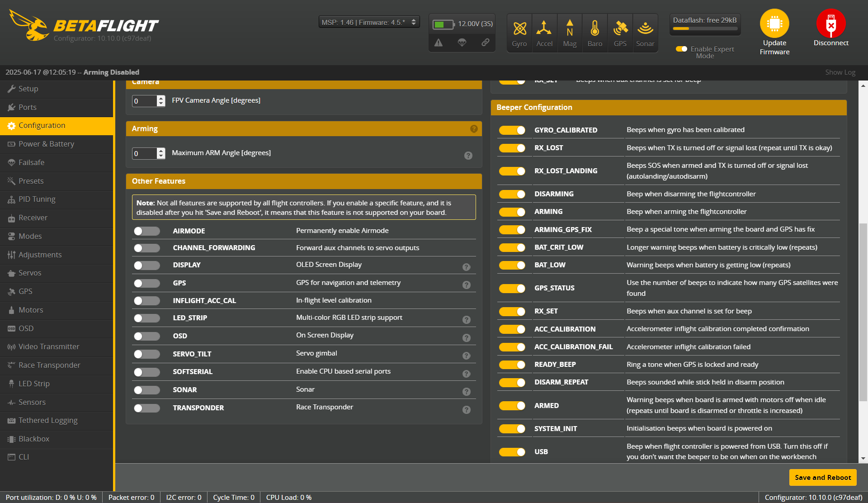The width and height of the screenshot is (868, 503).
Task: Open the CLI tab
Action: point(57,457)
